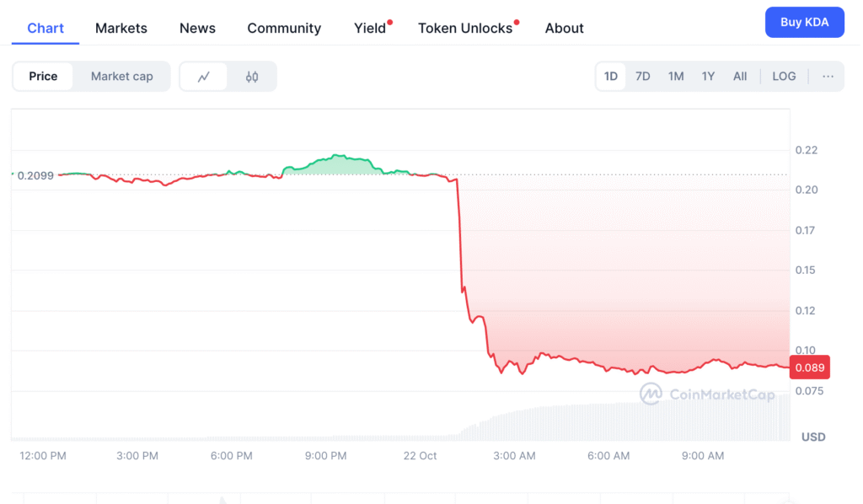The width and height of the screenshot is (863, 504).
Task: Toggle the Market cap view
Action: pos(121,77)
